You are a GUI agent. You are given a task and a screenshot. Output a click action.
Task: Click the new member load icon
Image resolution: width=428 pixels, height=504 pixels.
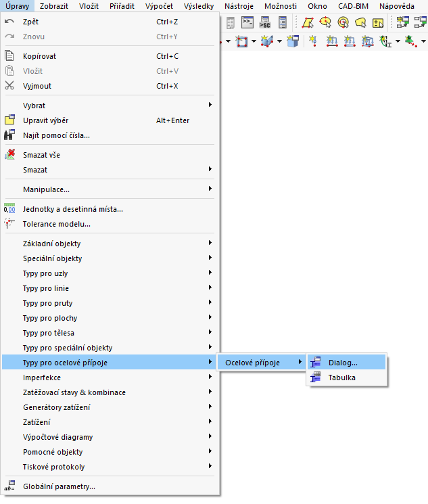tap(350, 41)
